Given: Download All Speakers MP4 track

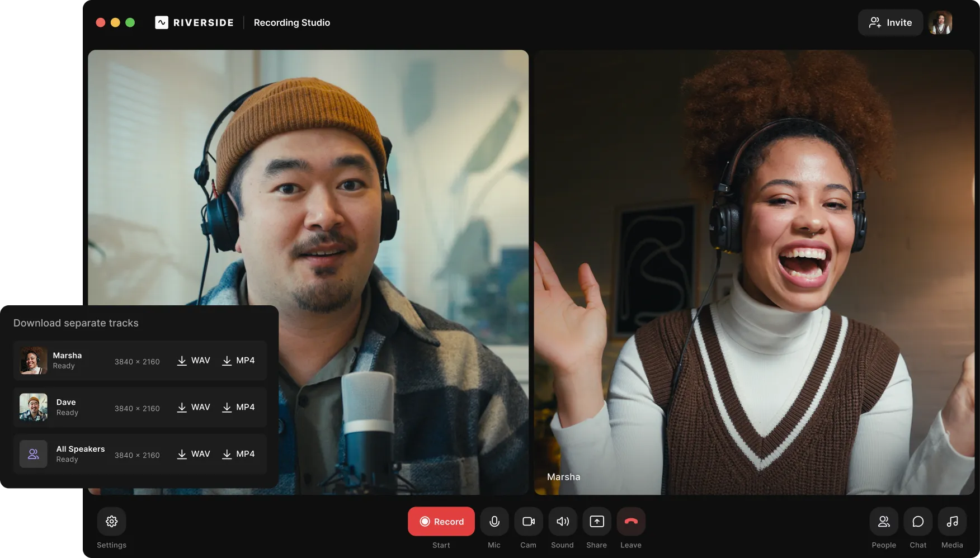Looking at the screenshot, I should 238,454.
